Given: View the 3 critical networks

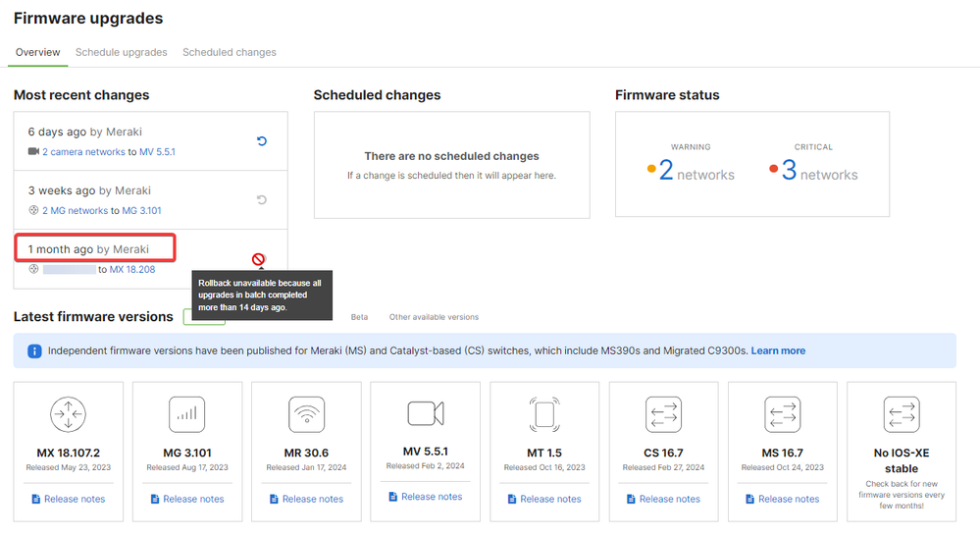Looking at the screenshot, I should [820, 170].
